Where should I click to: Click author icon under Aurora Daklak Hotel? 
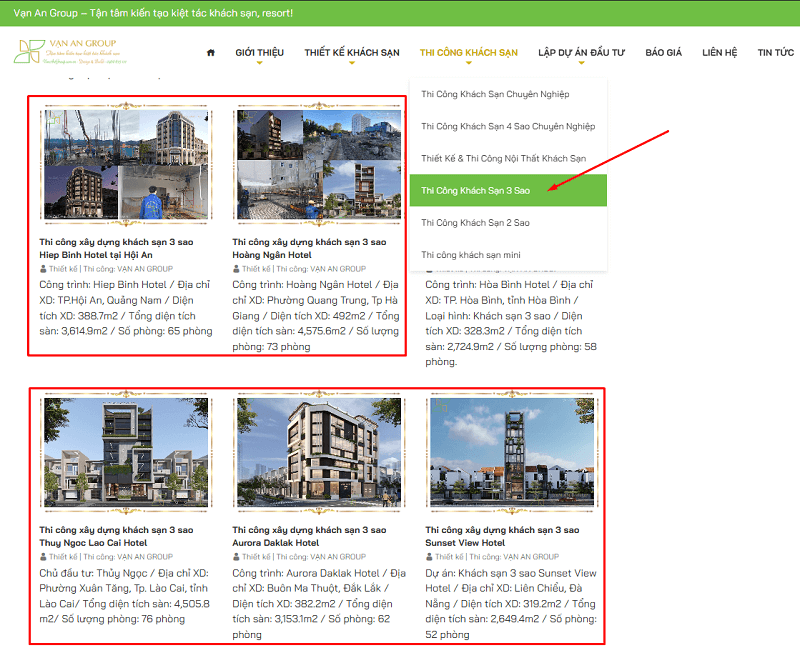tap(236, 557)
